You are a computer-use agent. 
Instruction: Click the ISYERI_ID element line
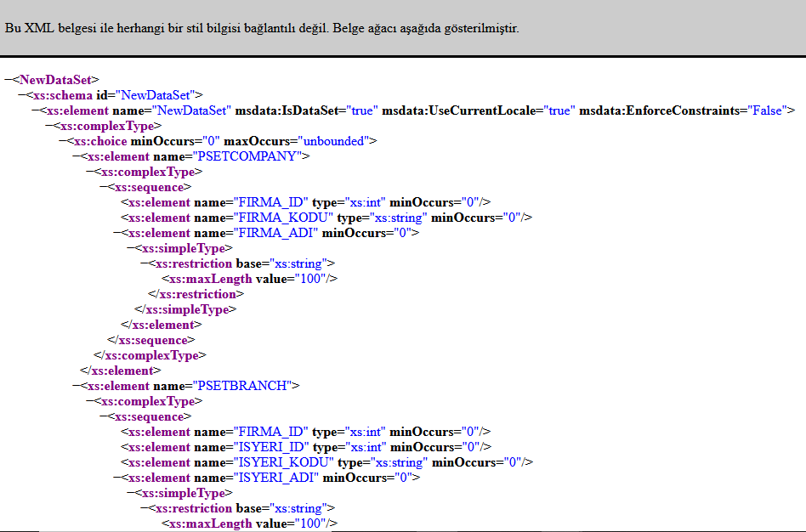[306, 447]
